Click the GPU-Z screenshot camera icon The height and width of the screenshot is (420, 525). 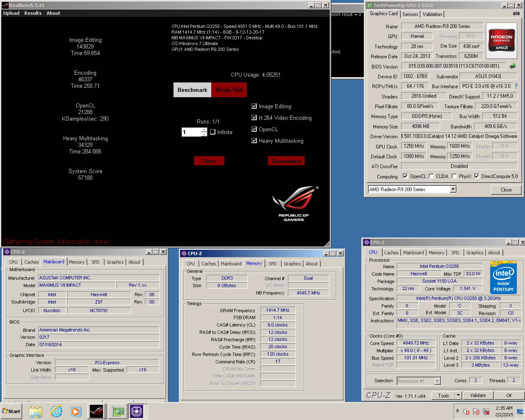516,14
